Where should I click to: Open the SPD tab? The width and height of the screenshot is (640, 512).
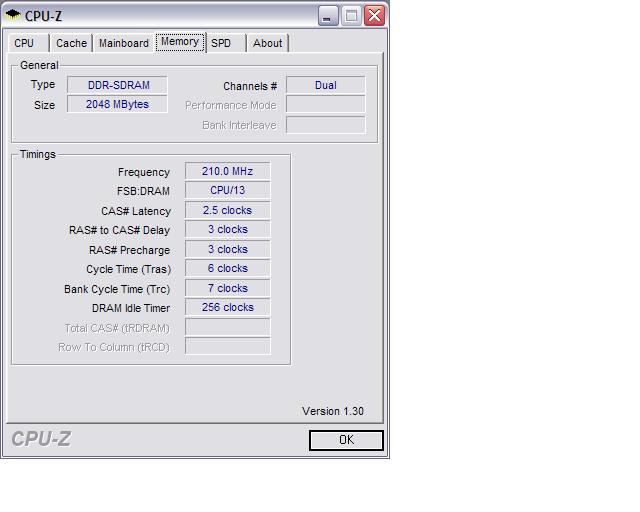click(226, 43)
